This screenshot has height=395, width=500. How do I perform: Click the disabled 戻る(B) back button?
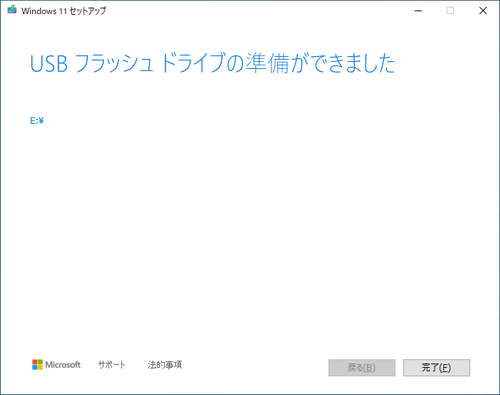pyautogui.click(x=362, y=368)
